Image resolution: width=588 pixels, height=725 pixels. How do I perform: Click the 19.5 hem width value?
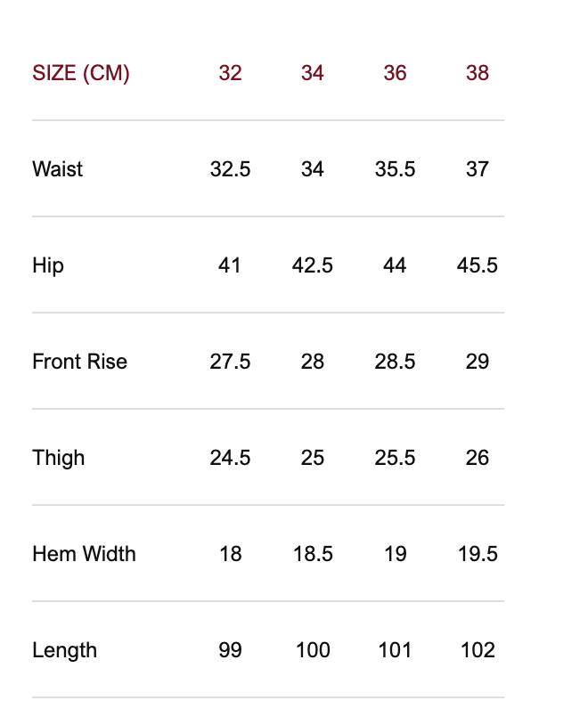point(478,554)
